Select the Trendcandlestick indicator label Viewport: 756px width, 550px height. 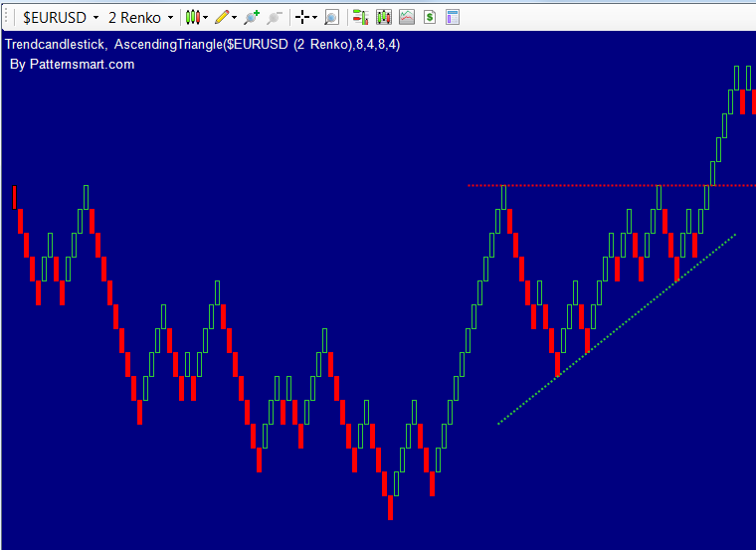56,45
